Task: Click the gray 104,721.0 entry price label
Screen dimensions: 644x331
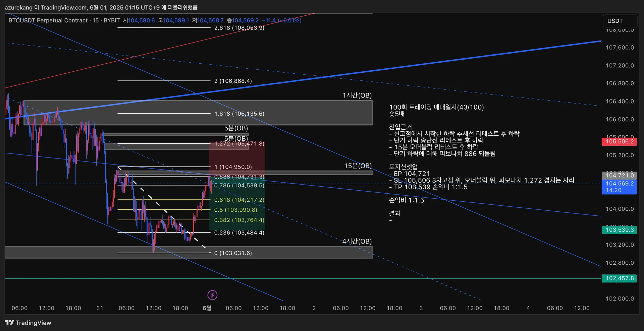Action: pos(619,176)
